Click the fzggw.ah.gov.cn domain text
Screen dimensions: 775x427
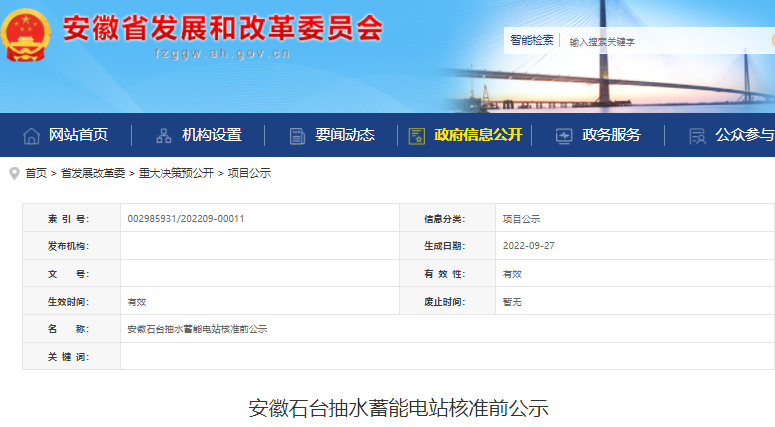pyautogui.click(x=222, y=53)
